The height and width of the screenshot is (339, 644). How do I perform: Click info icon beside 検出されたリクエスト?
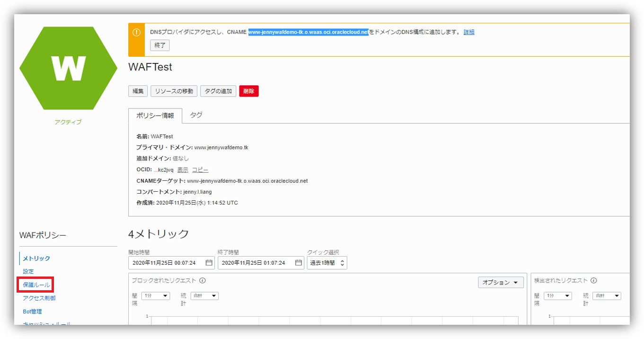(x=593, y=280)
